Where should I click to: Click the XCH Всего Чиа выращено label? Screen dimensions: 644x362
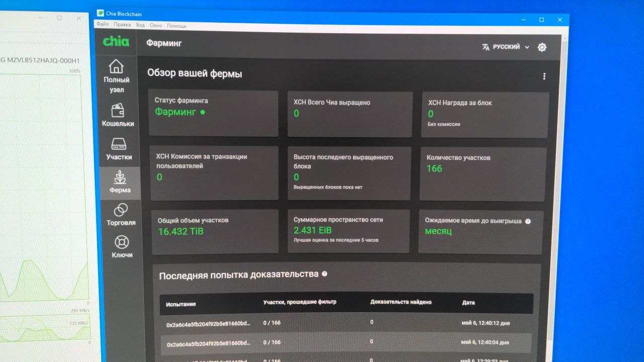[x=332, y=103]
